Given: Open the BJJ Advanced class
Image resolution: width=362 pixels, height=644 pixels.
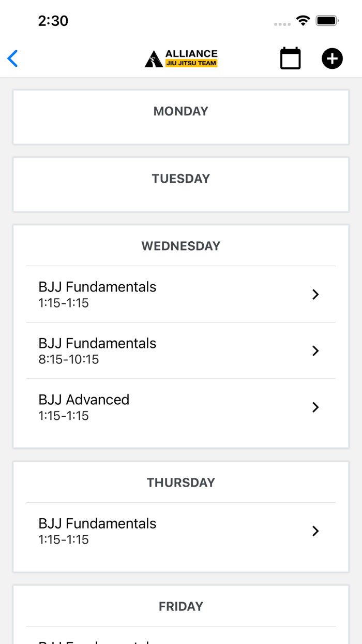Looking at the screenshot, I should 84,407.
